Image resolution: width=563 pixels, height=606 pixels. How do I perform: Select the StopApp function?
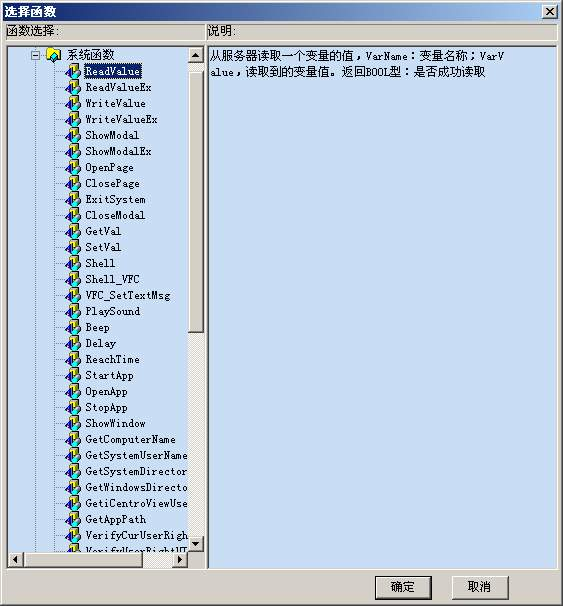[x=106, y=407]
